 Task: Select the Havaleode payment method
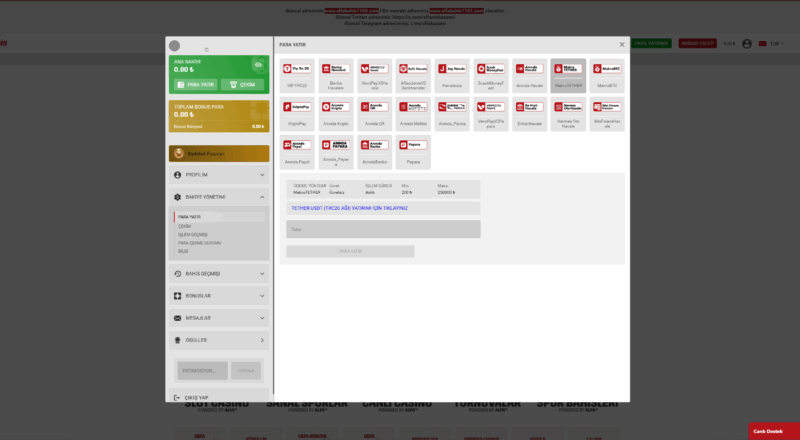tap(452, 76)
